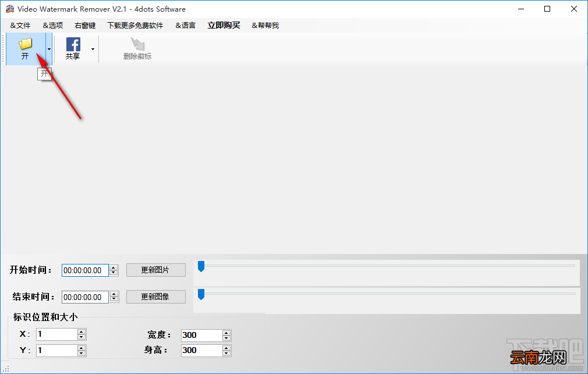
Task: Decrease Y value with the down arrow
Action: [82, 354]
